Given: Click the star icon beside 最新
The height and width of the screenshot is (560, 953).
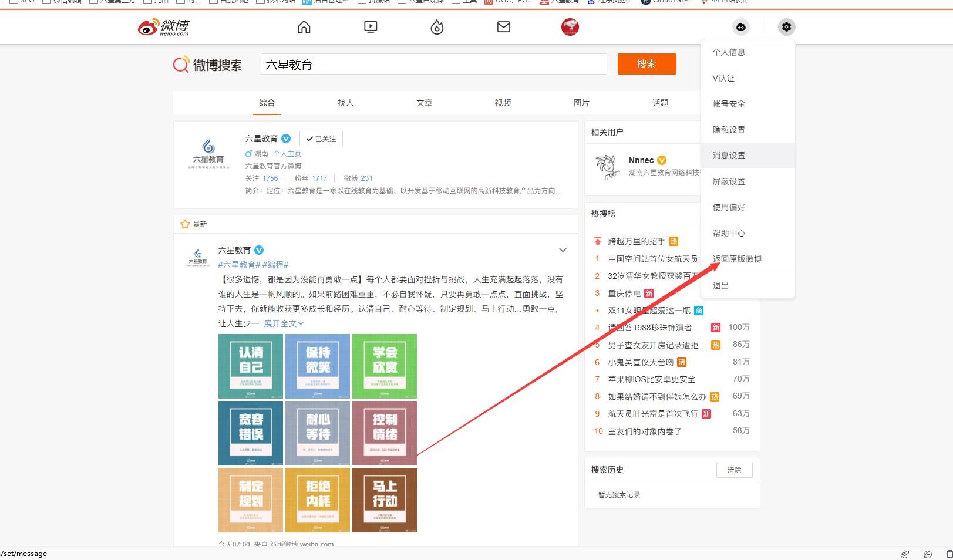Looking at the screenshot, I should click(185, 224).
